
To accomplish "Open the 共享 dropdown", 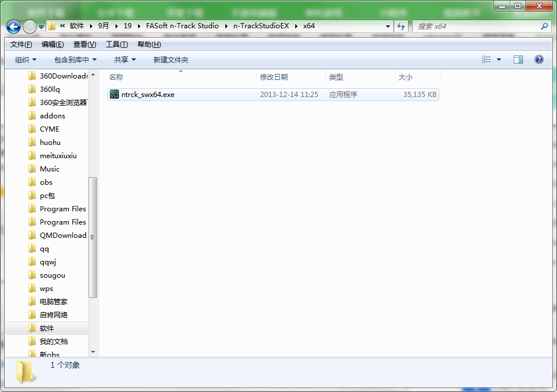I will [125, 59].
